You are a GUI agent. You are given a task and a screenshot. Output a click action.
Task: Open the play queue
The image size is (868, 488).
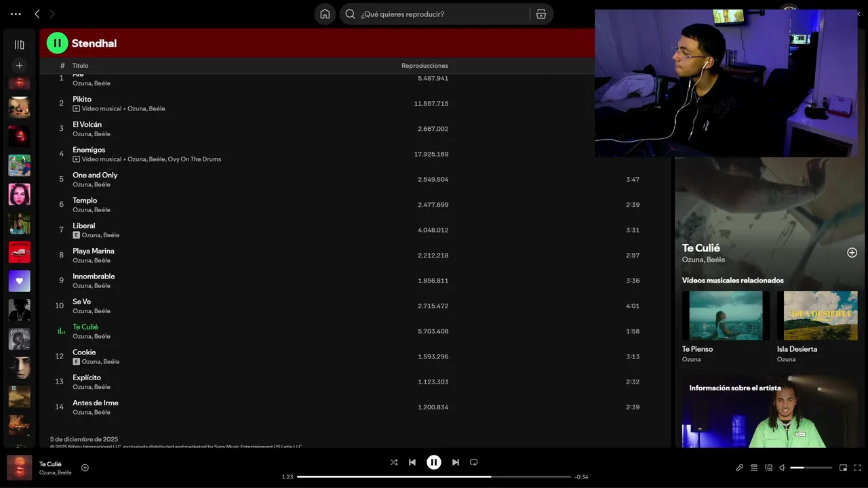753,468
